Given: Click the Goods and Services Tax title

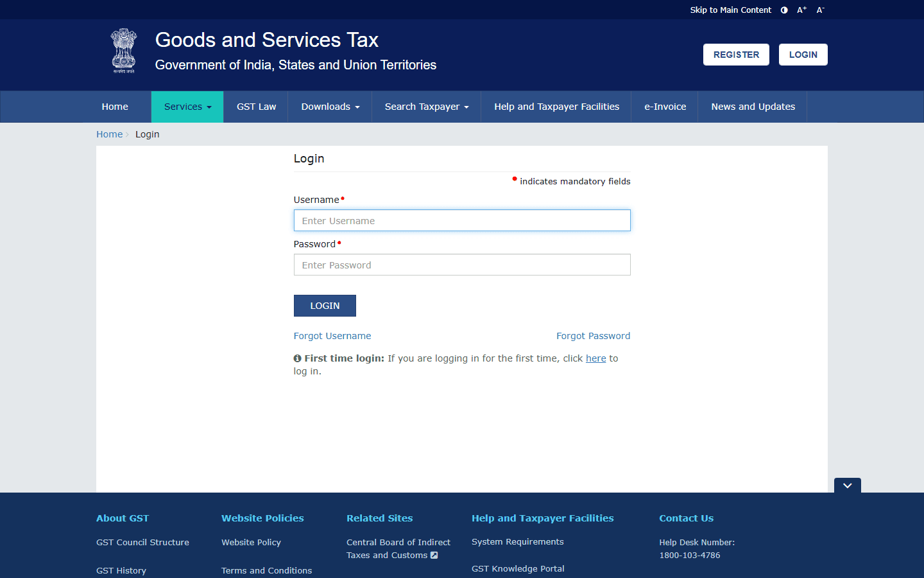Looking at the screenshot, I should (x=267, y=40).
